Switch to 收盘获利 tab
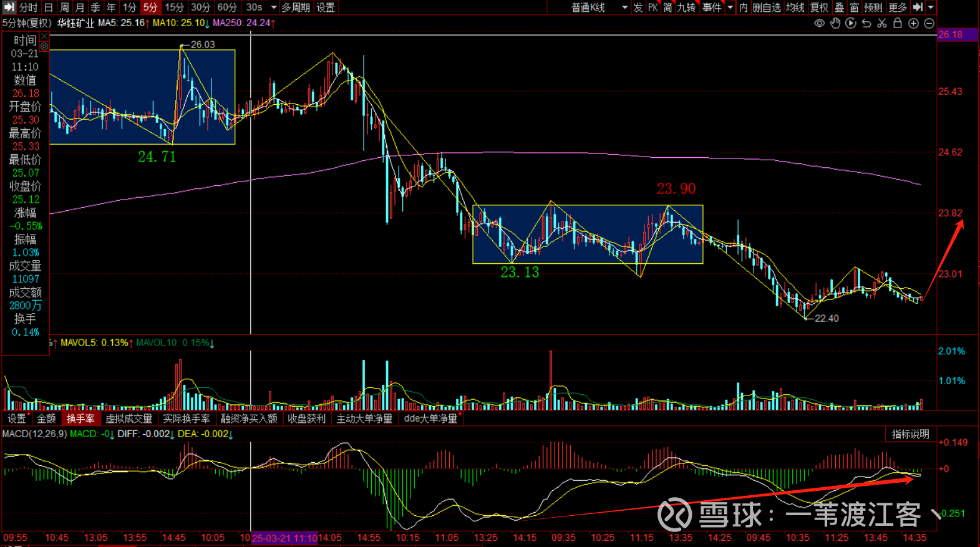The height and width of the screenshot is (547, 980). (x=306, y=419)
